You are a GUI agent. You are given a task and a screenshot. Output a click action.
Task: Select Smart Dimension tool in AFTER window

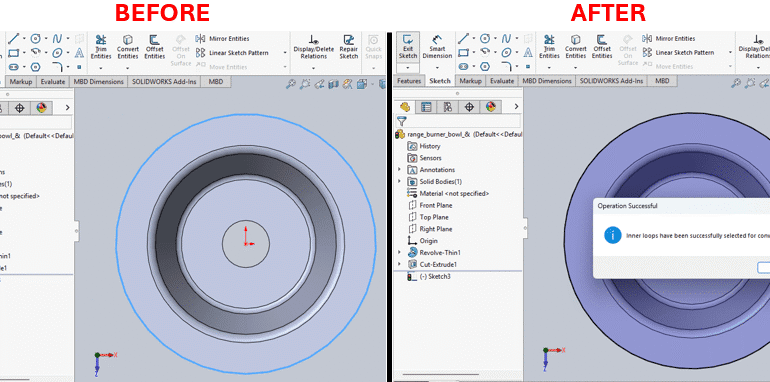pyautogui.click(x=437, y=47)
